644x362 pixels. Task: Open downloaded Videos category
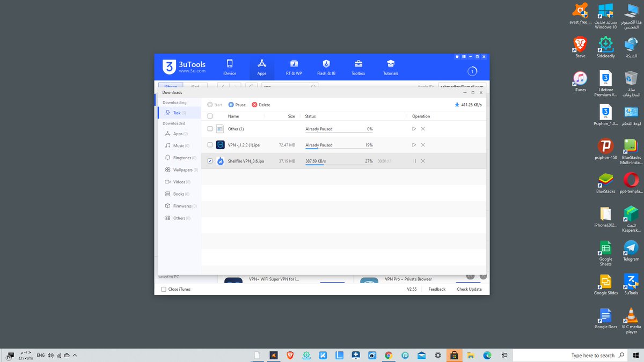(x=179, y=182)
